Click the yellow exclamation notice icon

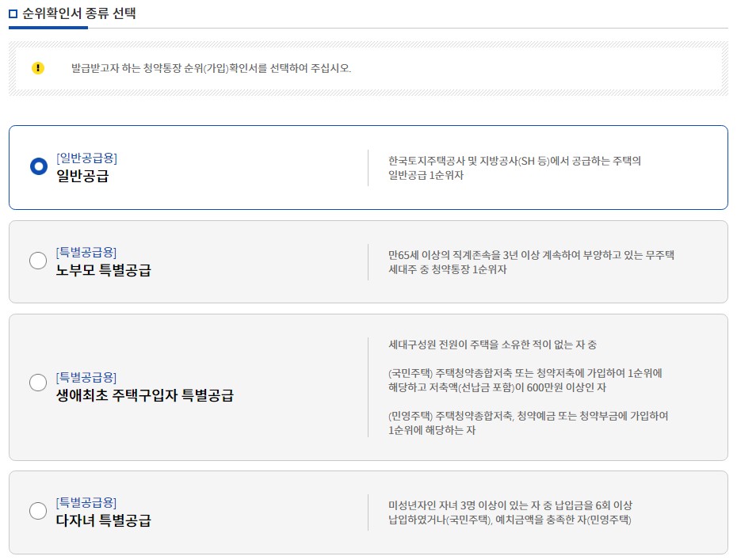(x=37, y=68)
